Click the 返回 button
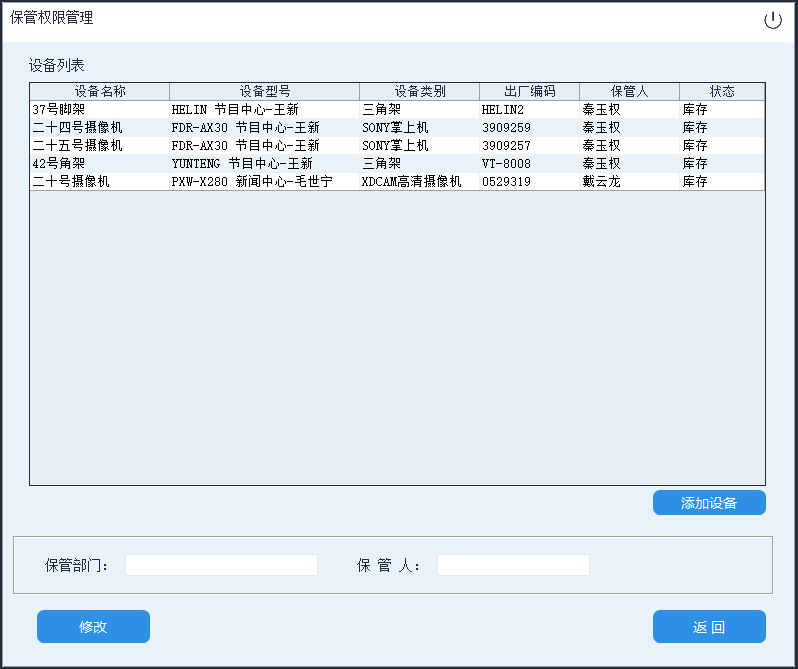Image resolution: width=798 pixels, height=669 pixels. coord(709,627)
